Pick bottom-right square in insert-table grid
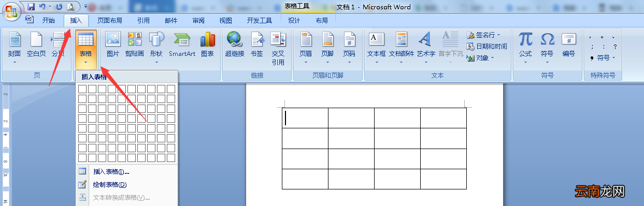Screen dimensions: 644x206 coord(171,158)
